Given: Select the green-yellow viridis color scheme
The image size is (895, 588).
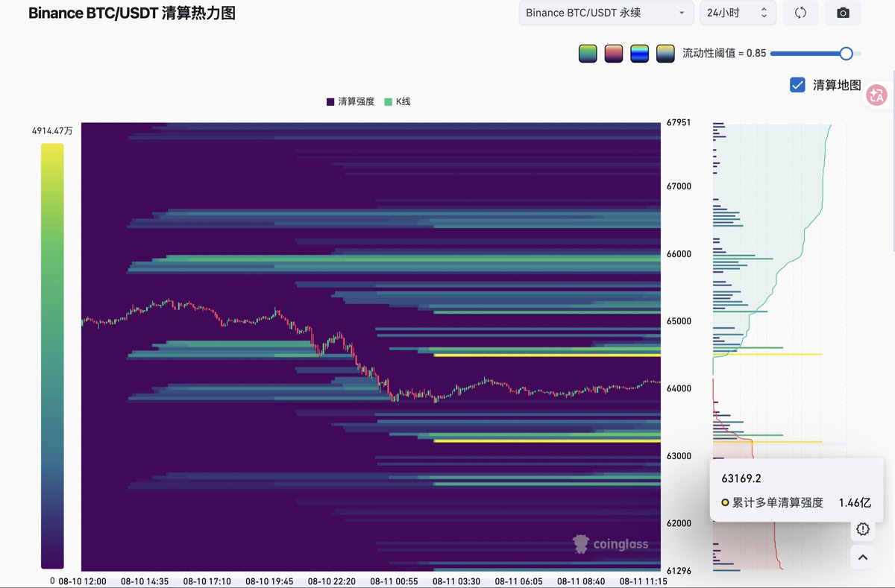Looking at the screenshot, I should [x=588, y=54].
